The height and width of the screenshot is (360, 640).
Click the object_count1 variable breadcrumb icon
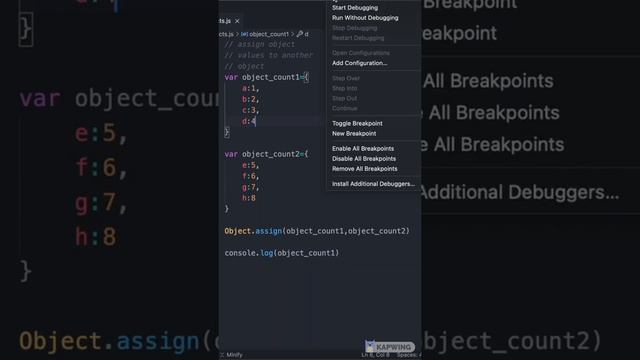pyautogui.click(x=244, y=34)
